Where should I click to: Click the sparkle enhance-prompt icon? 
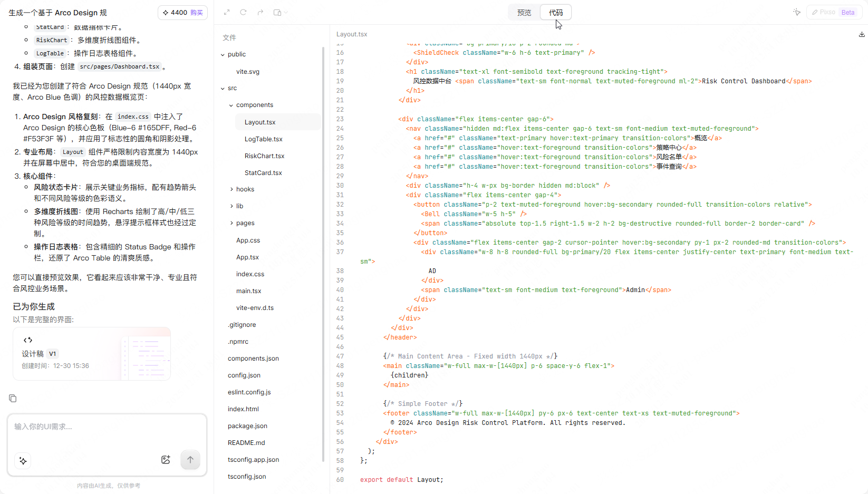tap(23, 460)
